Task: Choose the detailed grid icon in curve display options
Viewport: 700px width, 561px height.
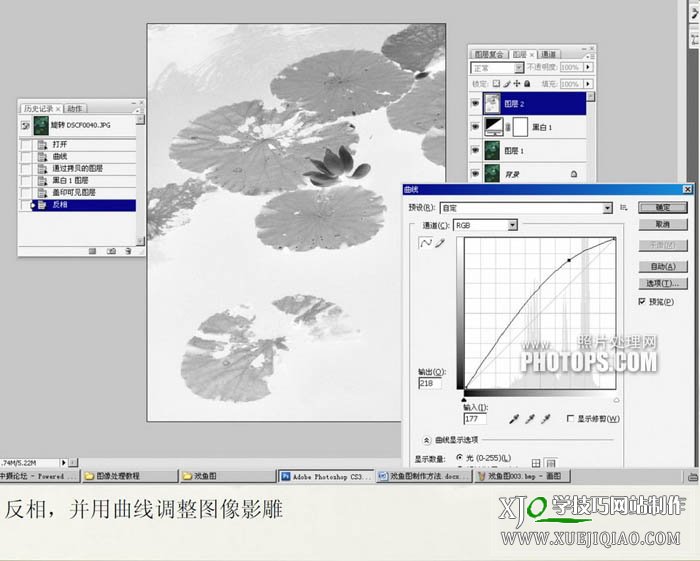Action: click(x=551, y=463)
